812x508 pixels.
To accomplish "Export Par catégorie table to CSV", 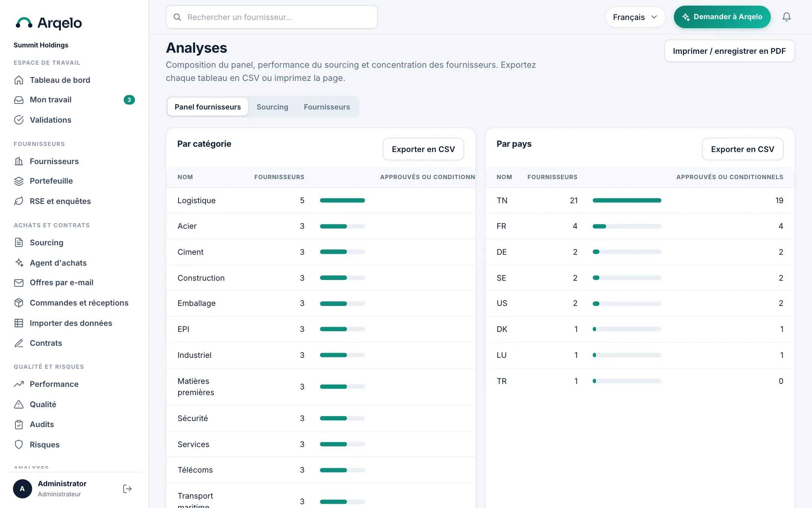I will (423, 149).
